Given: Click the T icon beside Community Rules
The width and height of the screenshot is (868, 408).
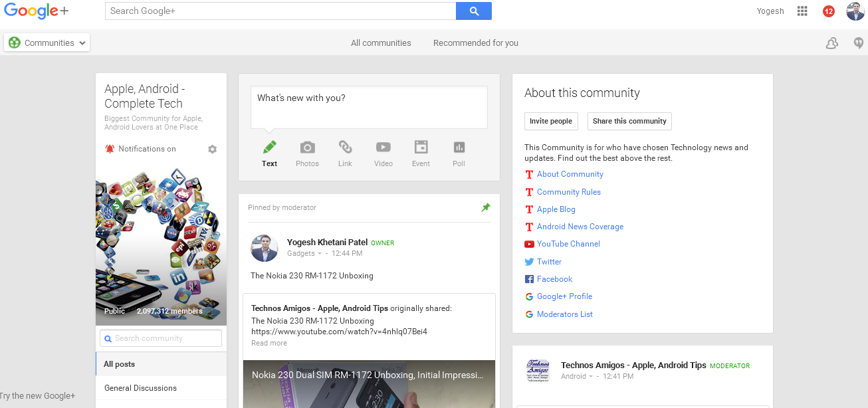Looking at the screenshot, I should 529,192.
